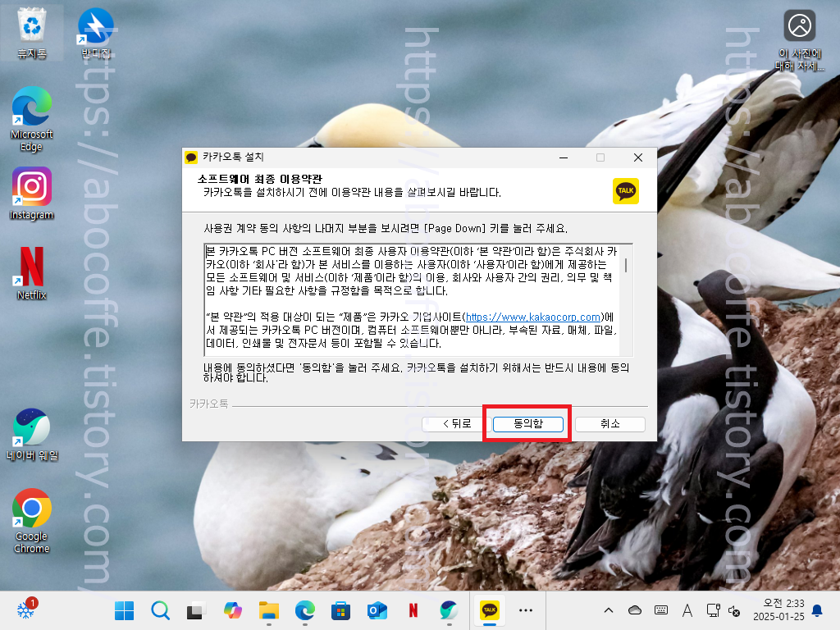This screenshot has width=840, height=630.
Task: Open the clock showing 오전 2:33
Action: 778,610
